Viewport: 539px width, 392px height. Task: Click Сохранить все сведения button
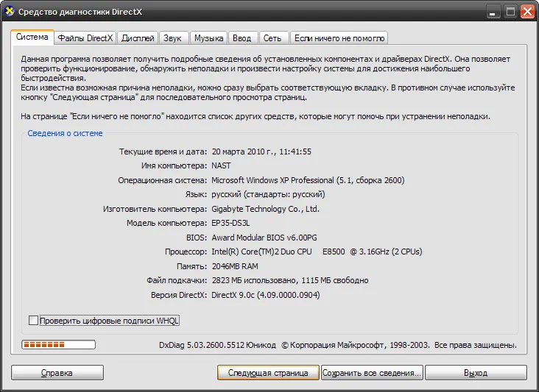373,372
